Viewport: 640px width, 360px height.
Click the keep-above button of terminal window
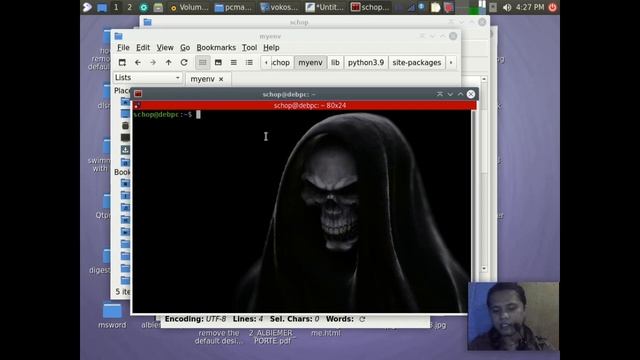[x=440, y=94]
